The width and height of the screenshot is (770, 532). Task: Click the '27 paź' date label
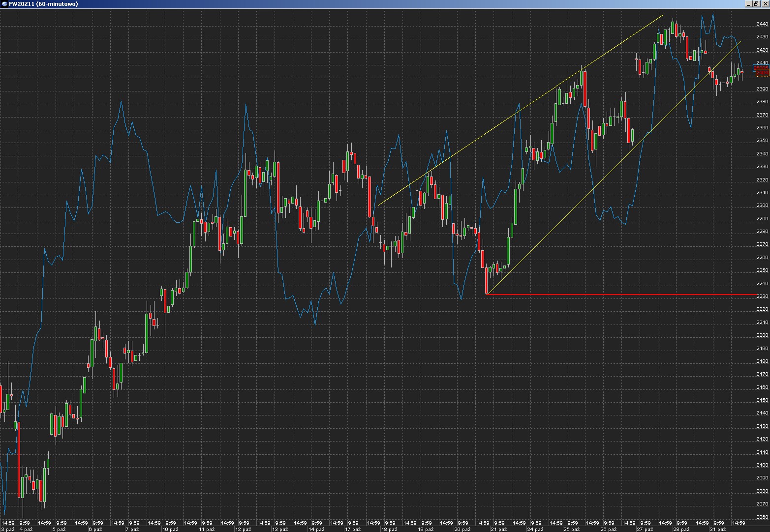pyautogui.click(x=646, y=529)
